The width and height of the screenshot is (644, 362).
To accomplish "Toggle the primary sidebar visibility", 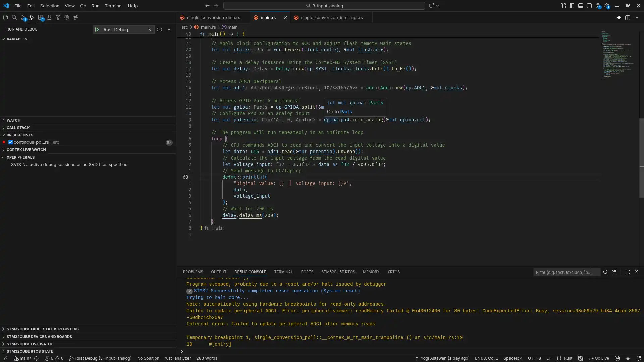I will (x=572, y=6).
